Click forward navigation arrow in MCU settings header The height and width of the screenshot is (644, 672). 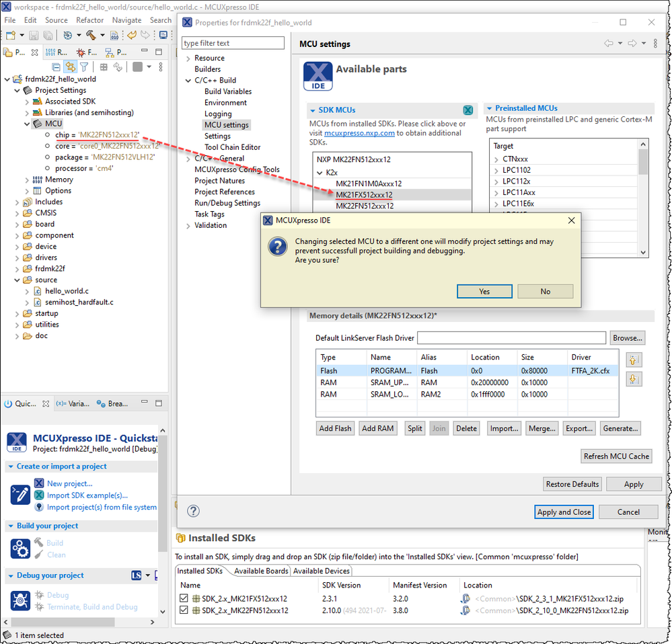[632, 43]
